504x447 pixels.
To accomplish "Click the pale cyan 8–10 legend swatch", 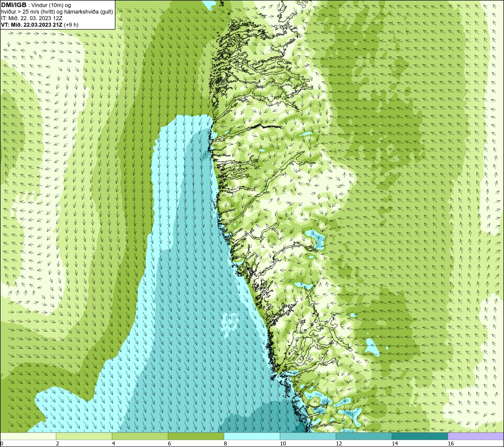I will 251,436.
